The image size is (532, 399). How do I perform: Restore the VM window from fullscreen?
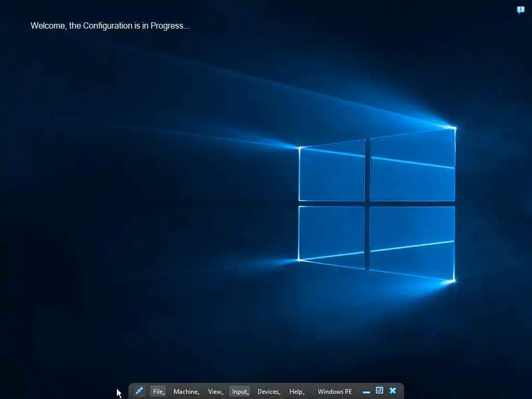click(379, 391)
